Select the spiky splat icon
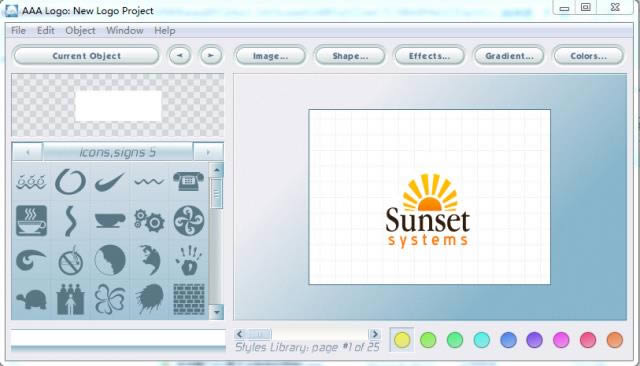This screenshot has width=640, height=366. [149, 299]
